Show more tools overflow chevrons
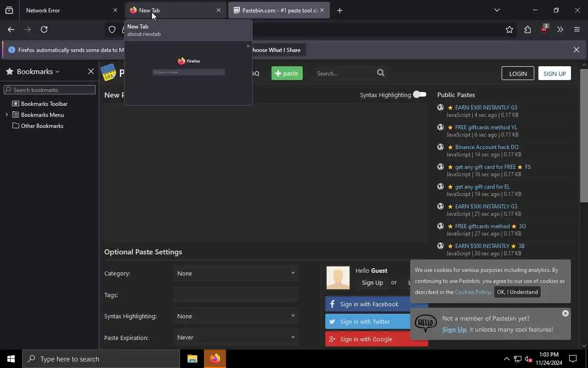588x368 pixels. (560, 29)
